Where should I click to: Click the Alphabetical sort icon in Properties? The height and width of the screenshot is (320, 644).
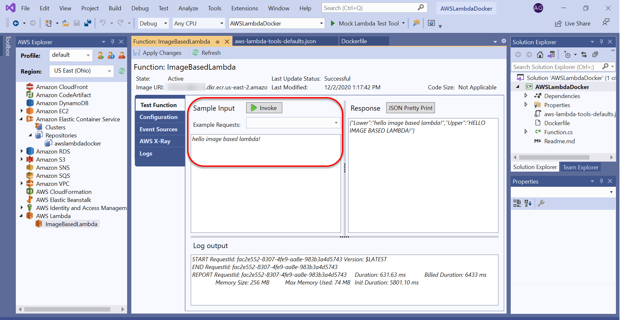[528, 203]
